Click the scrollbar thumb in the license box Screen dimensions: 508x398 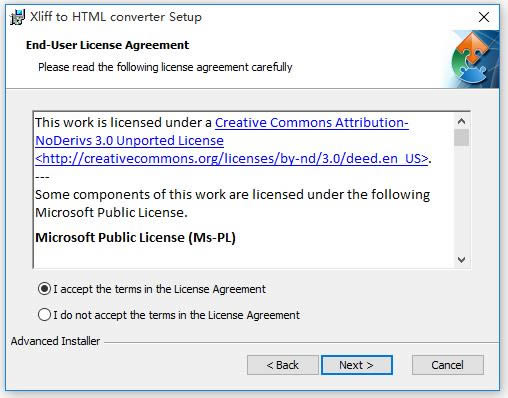tap(461, 137)
